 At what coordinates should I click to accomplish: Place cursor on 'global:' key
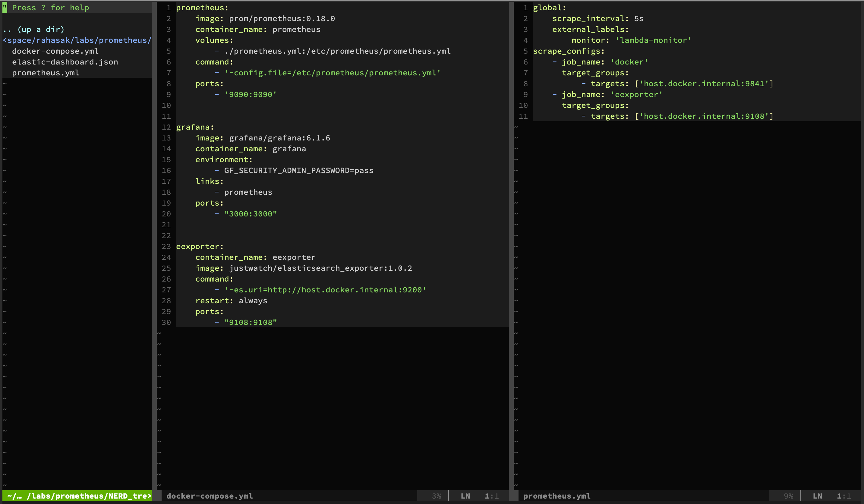tap(550, 8)
